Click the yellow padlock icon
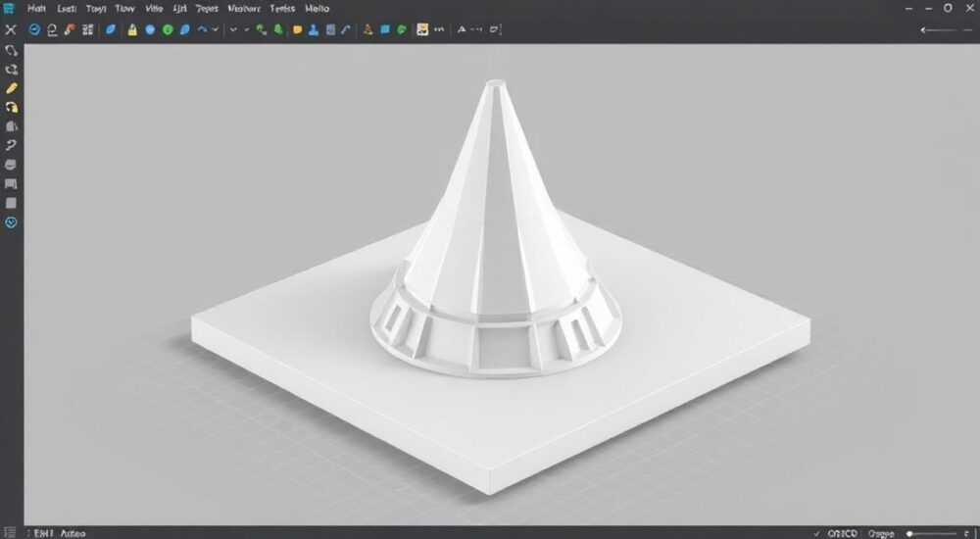The width and height of the screenshot is (980, 539). click(132, 29)
